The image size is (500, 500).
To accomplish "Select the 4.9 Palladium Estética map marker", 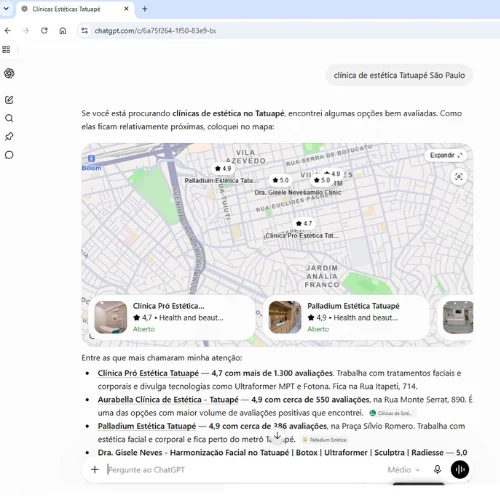I will point(223,169).
